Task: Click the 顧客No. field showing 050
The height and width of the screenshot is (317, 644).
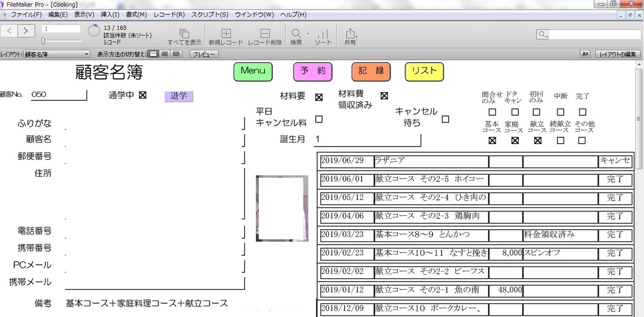Action: coord(59,94)
